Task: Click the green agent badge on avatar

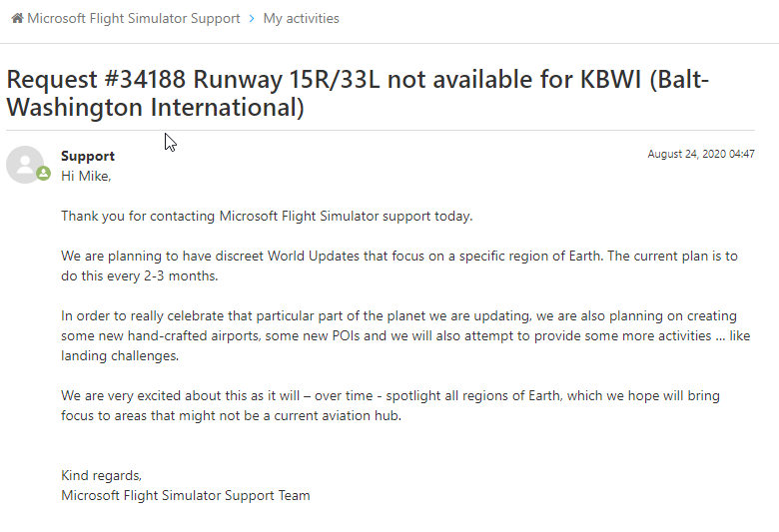Action: [44, 174]
